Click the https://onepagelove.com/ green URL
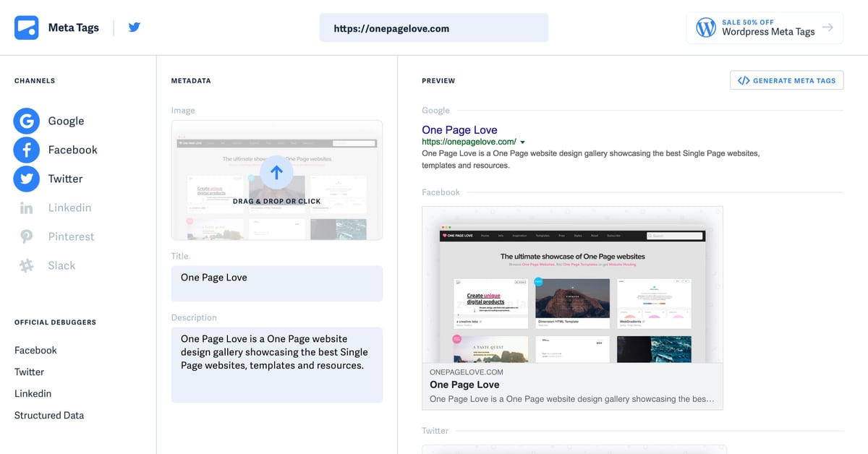This screenshot has height=454, width=868. 469,142
